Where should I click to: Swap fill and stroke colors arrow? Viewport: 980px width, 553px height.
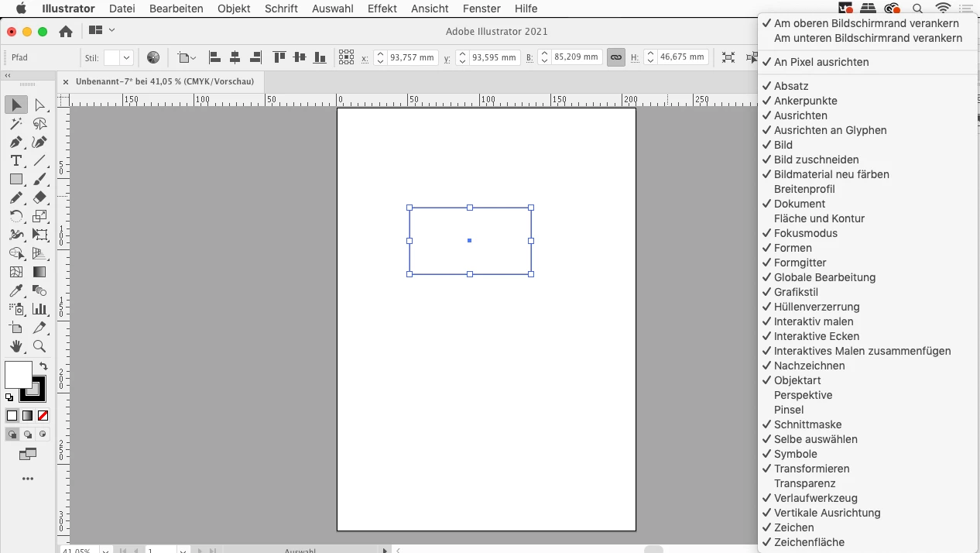(43, 366)
